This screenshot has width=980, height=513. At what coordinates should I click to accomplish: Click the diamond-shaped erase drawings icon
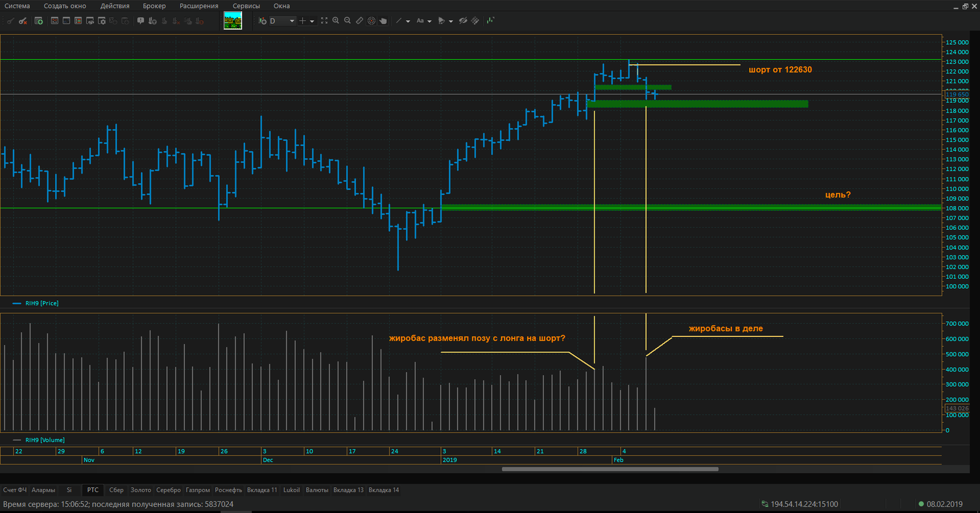(x=475, y=21)
